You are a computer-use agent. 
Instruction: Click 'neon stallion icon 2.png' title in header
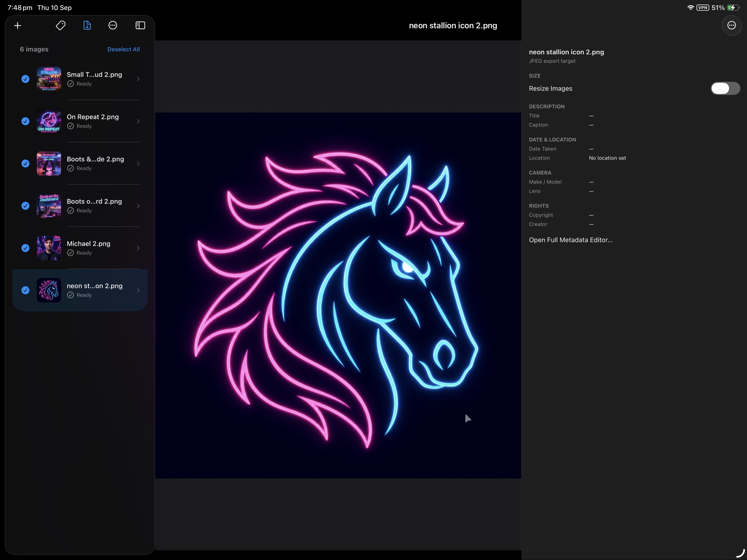(x=453, y=25)
